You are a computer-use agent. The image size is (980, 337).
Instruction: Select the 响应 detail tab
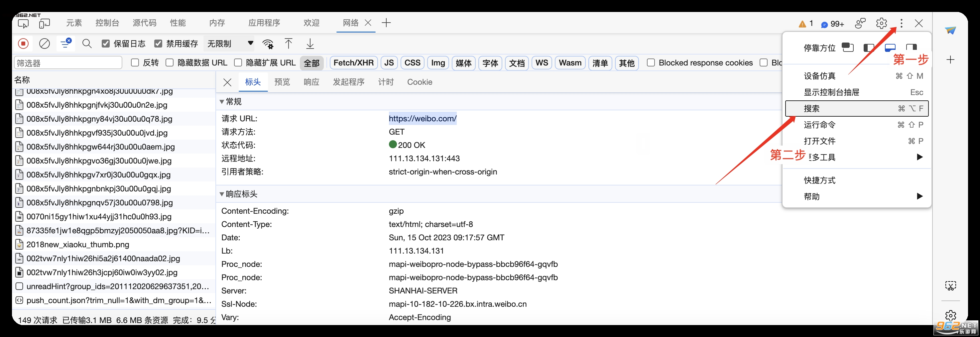(x=311, y=82)
